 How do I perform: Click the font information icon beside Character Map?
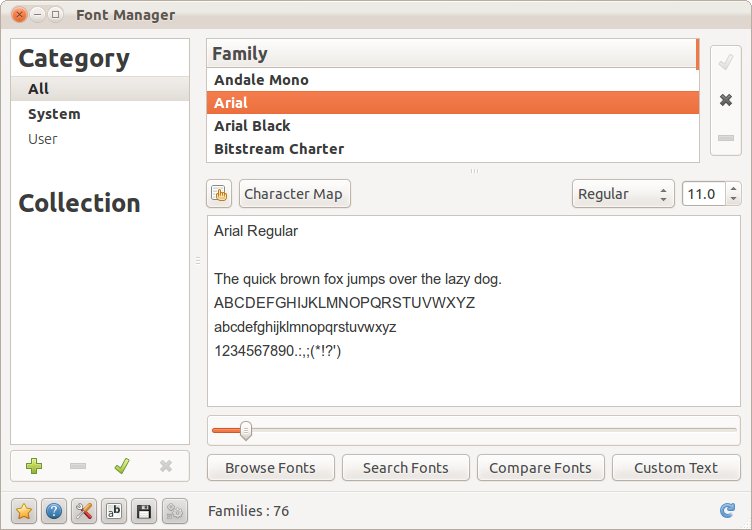219,194
